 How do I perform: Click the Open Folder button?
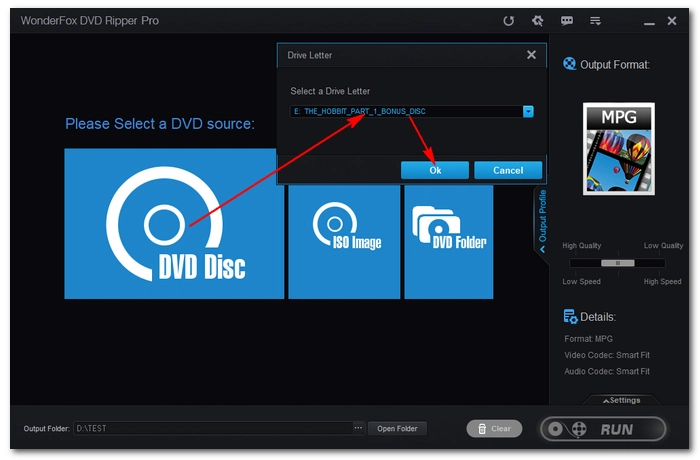397,428
